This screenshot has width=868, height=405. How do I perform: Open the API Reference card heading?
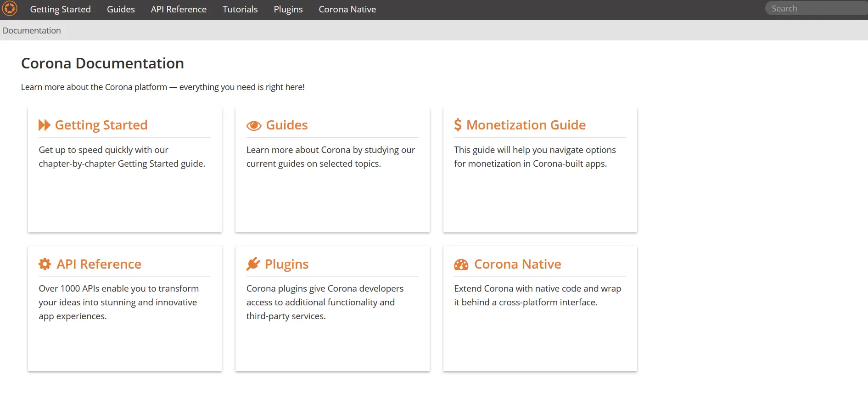point(99,264)
